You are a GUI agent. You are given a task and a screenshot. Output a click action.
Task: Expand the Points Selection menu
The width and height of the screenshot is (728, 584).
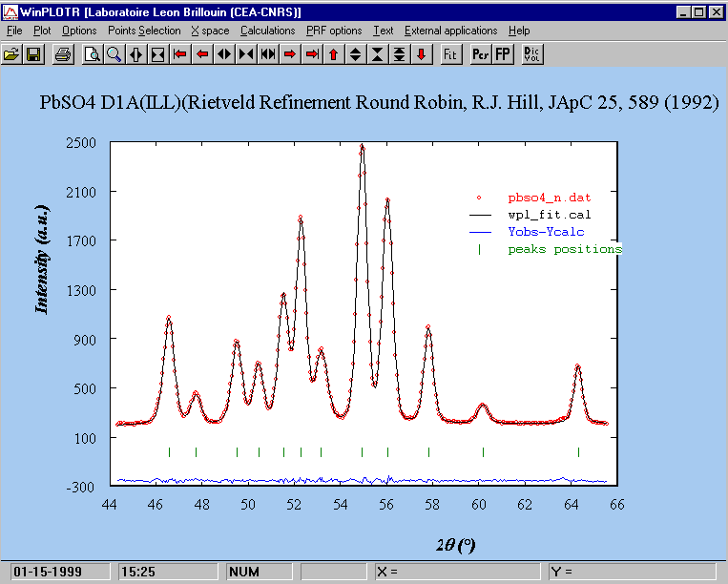tap(144, 31)
